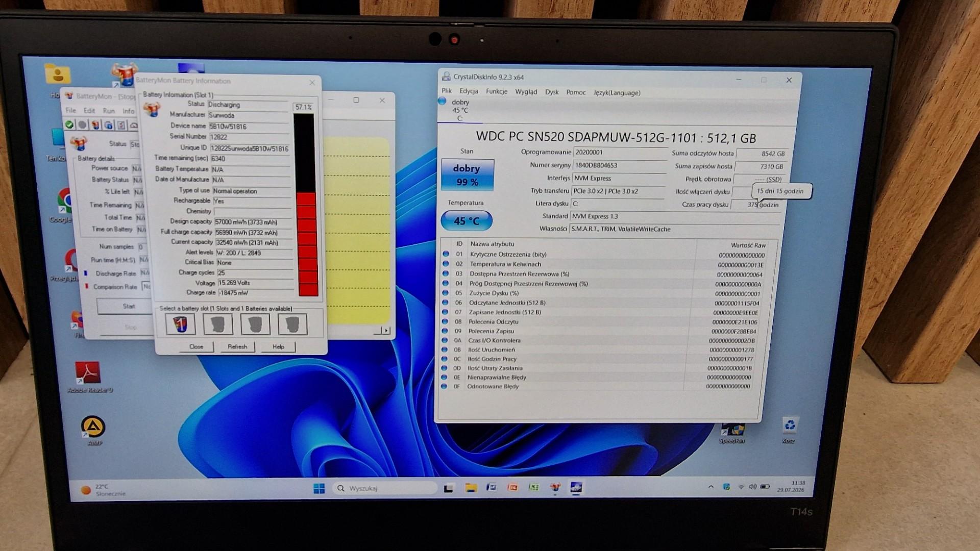The width and height of the screenshot is (980, 551).
Task: Open File menu in BatteryMon
Action: (x=70, y=110)
